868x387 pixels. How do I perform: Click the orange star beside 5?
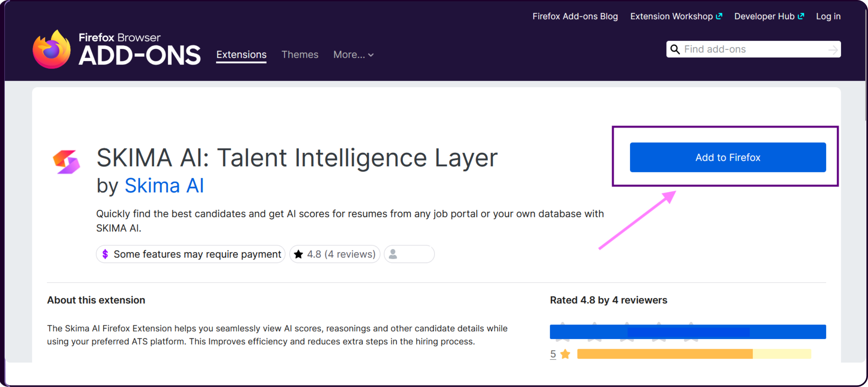565,354
